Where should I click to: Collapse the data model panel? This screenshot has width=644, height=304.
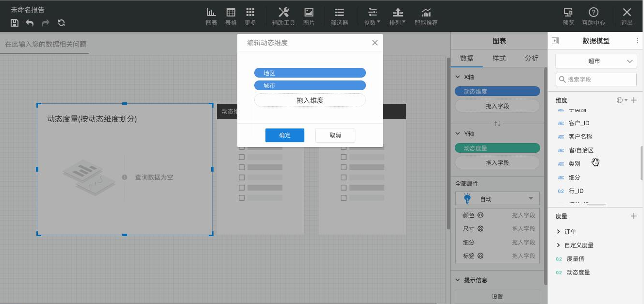point(555,41)
